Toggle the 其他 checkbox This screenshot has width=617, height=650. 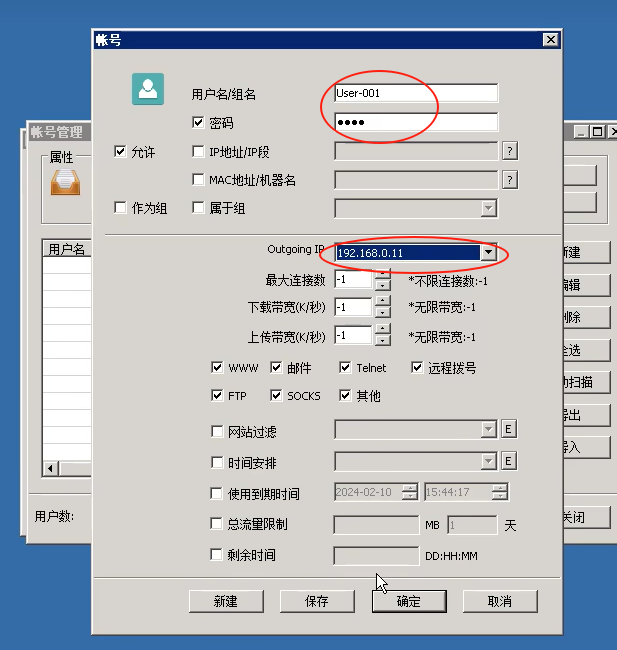click(x=345, y=395)
